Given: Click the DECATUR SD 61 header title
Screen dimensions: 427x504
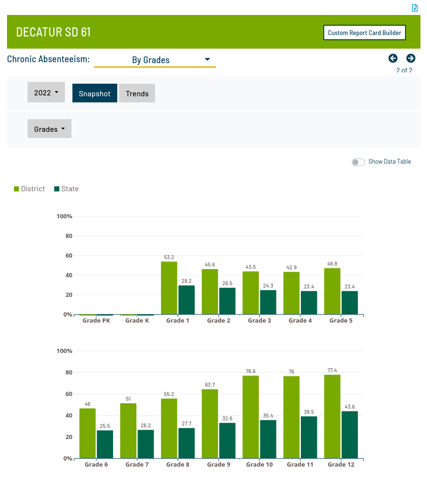Looking at the screenshot, I should click(53, 32).
